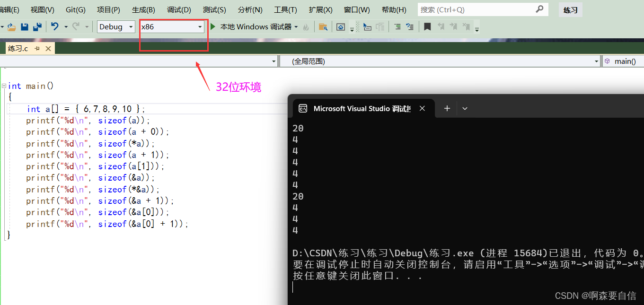Image resolution: width=644 pixels, height=305 pixels.
Task: Open the main() member dropdown
Action: pos(623,61)
